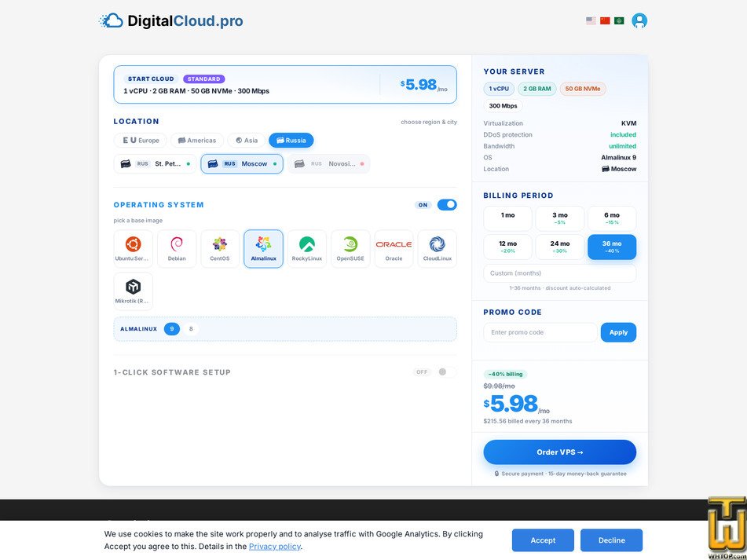
Task: Click the struck-through $9.98/mo price
Action: pyautogui.click(x=500, y=386)
